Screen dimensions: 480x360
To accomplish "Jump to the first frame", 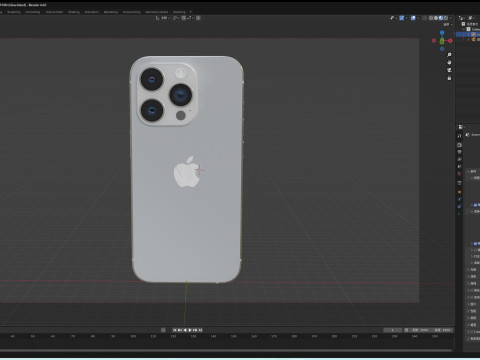I will coord(175,330).
